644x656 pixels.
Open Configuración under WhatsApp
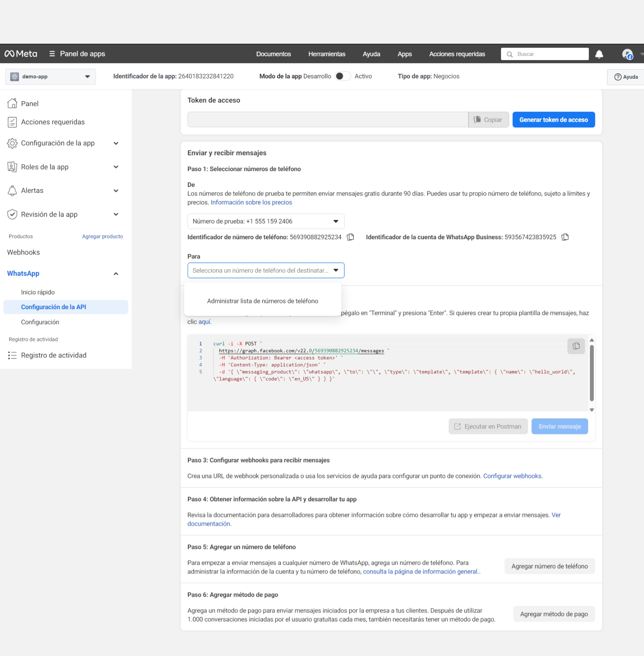(x=40, y=322)
